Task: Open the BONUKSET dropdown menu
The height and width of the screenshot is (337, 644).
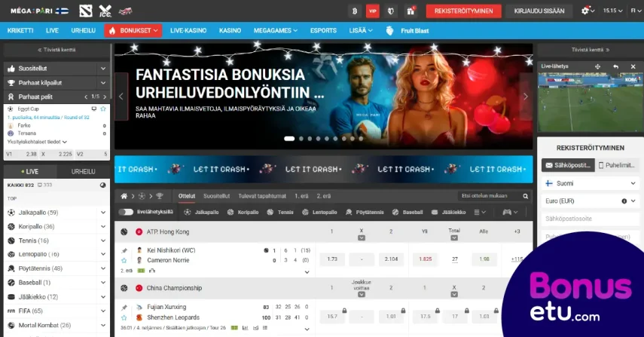Action: pos(133,30)
